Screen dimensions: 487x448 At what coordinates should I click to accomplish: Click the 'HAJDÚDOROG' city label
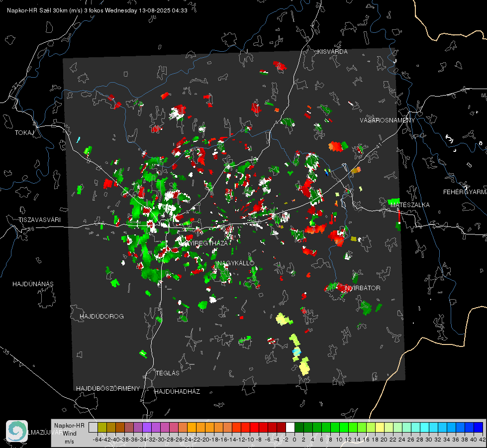101,317
